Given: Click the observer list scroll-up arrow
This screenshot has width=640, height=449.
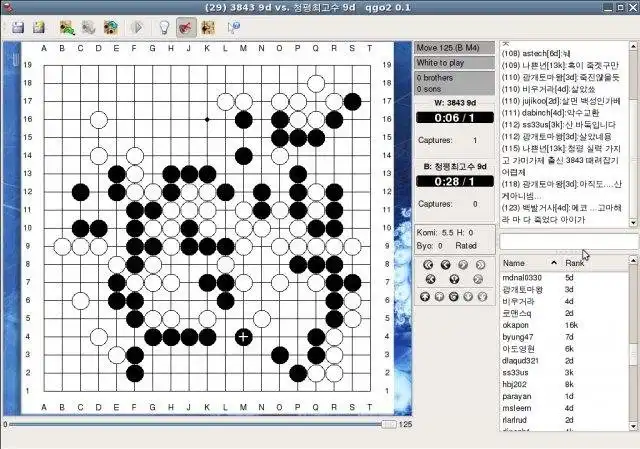Looking at the screenshot, I should 633,260.
